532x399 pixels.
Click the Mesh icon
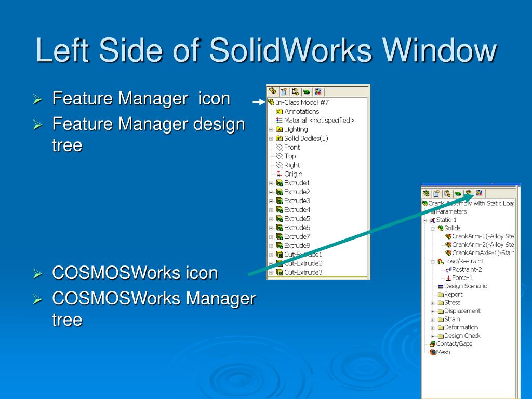click(432, 352)
